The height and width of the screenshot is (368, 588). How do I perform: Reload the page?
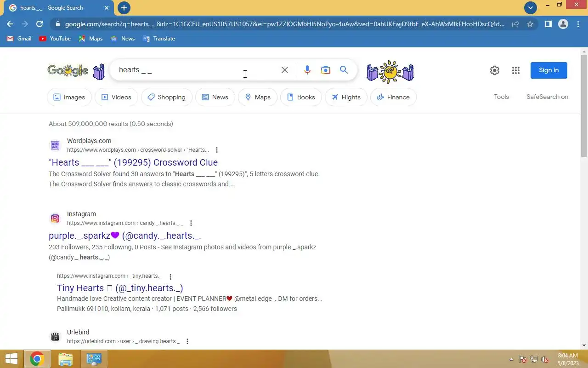pos(40,24)
